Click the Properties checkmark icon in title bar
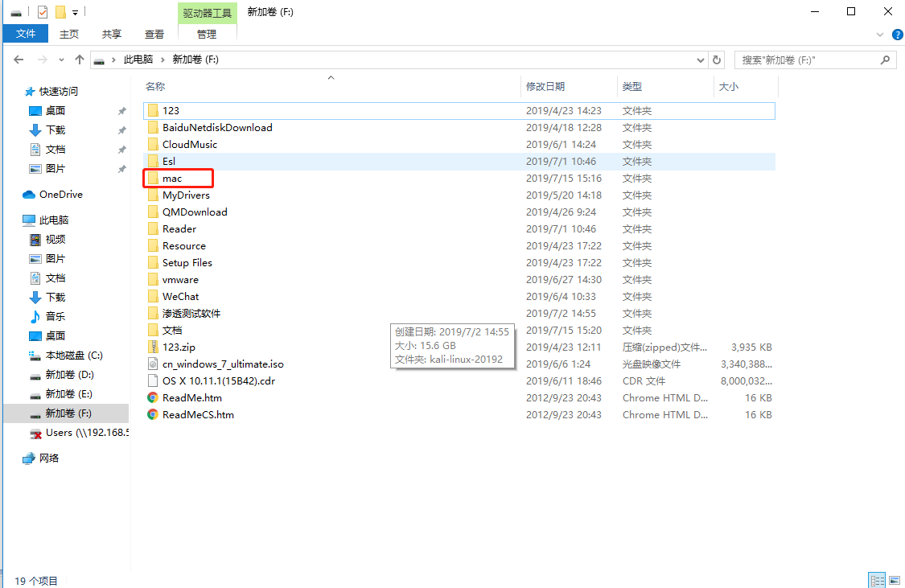905x588 pixels. [x=43, y=11]
